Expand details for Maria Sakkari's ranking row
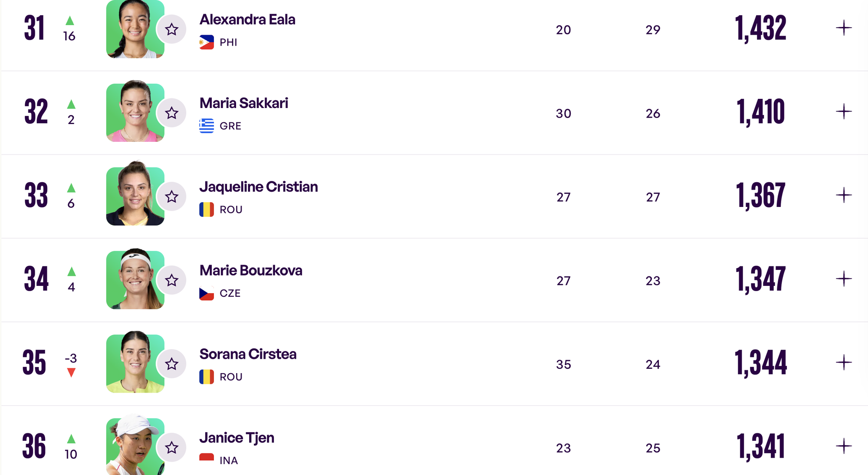The height and width of the screenshot is (475, 868). point(844,112)
